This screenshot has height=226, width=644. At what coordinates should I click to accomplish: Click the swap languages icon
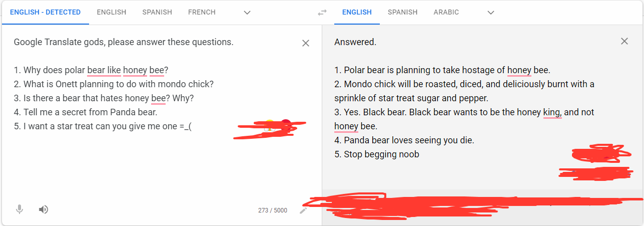pos(322,13)
